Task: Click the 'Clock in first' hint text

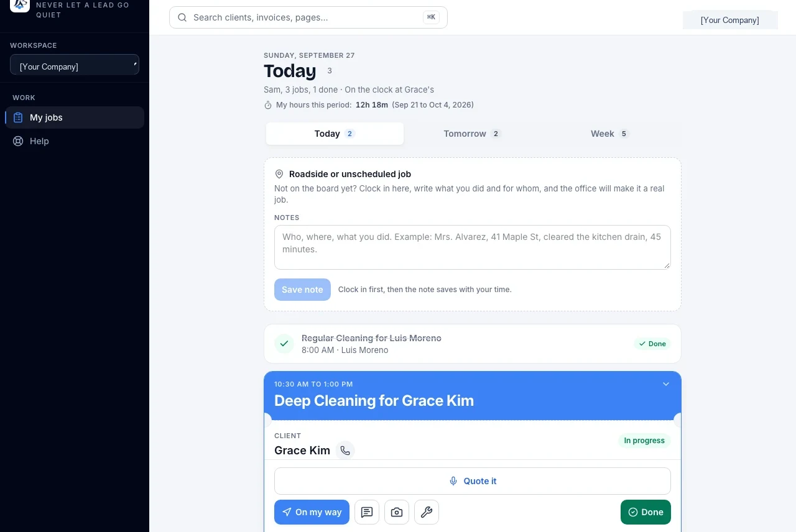Action: point(425,290)
